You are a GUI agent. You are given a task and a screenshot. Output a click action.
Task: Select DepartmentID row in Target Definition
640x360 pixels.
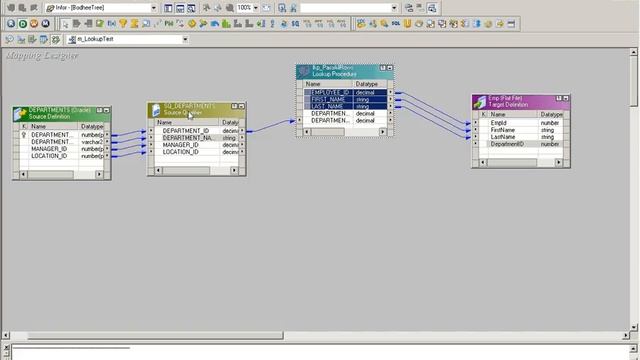tap(507, 144)
